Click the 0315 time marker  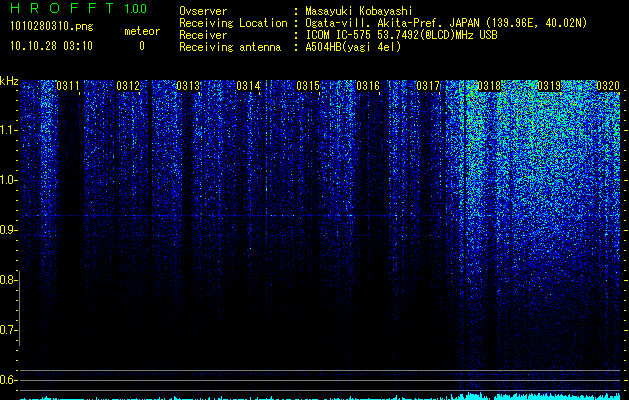(x=308, y=86)
